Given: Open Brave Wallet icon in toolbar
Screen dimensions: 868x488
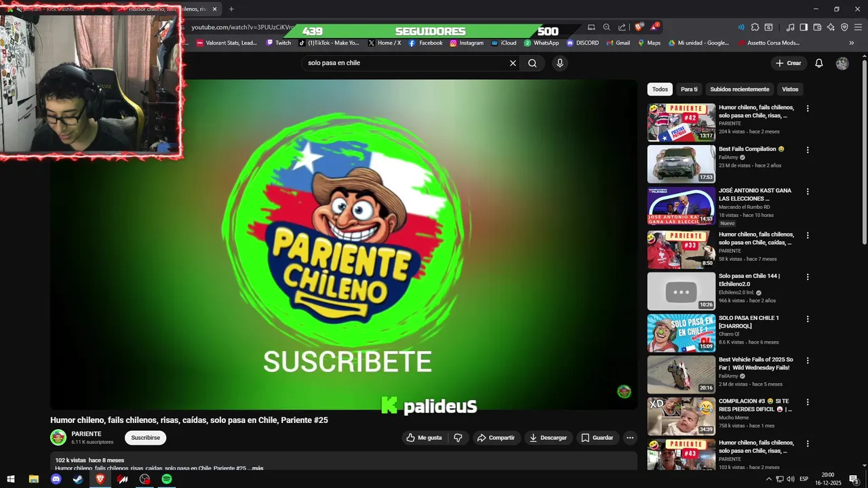Looking at the screenshot, I should (817, 27).
